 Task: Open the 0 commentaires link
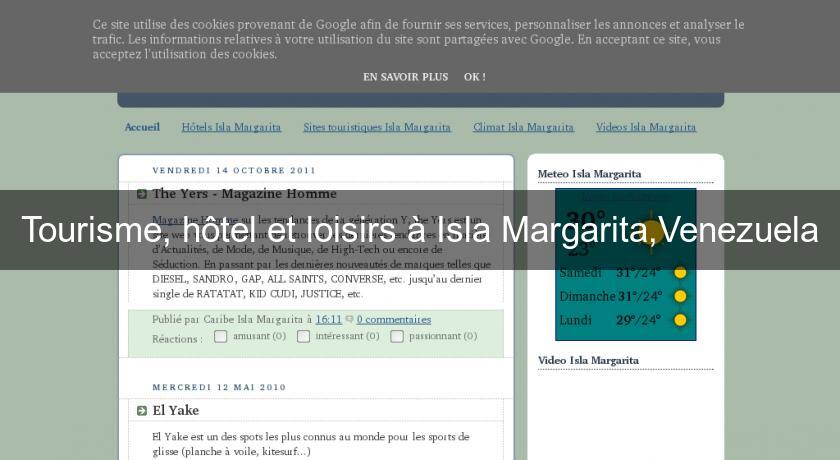(x=394, y=319)
